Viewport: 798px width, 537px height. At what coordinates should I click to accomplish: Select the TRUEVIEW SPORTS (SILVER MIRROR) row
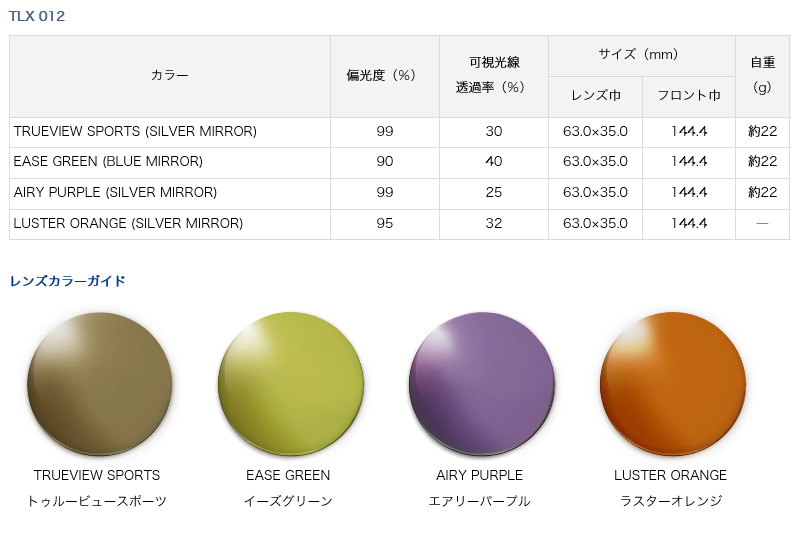click(x=400, y=132)
